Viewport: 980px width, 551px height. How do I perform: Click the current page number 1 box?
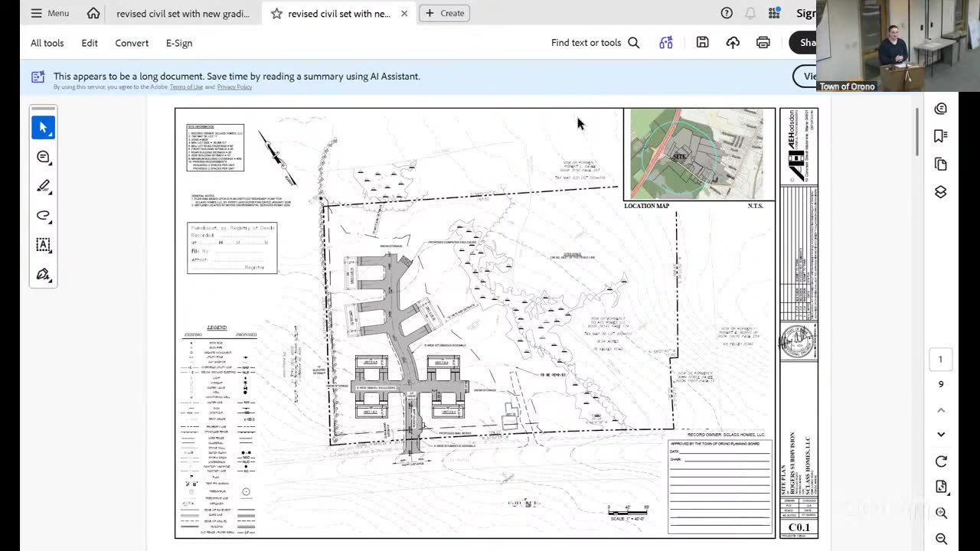[941, 359]
